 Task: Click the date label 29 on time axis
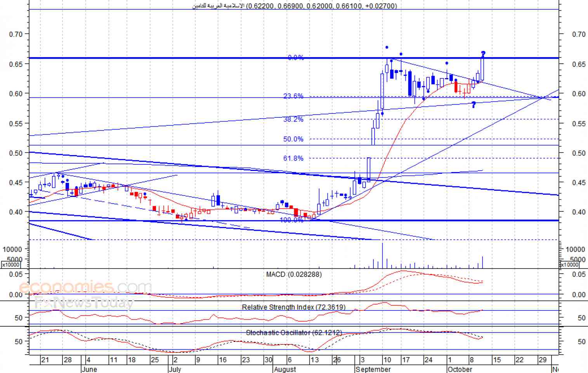pos(542,360)
